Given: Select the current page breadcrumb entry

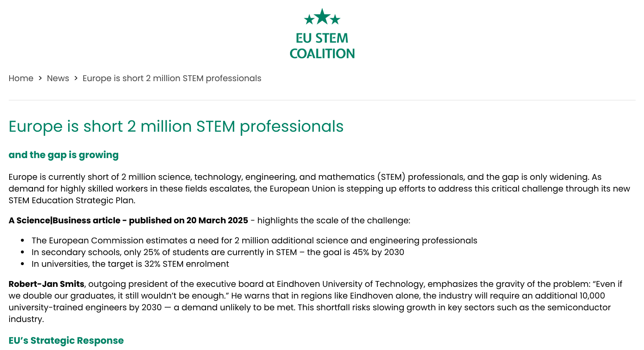Looking at the screenshot, I should tap(172, 79).
